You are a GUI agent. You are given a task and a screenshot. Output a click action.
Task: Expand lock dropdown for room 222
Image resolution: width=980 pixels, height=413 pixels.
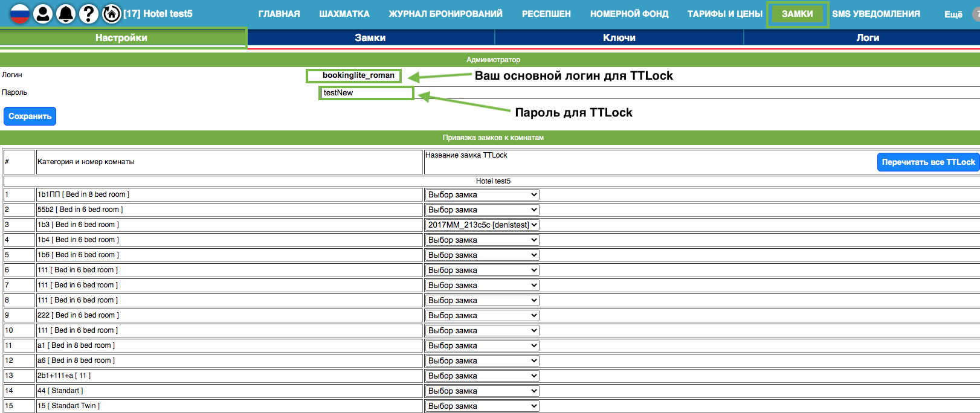tap(482, 316)
